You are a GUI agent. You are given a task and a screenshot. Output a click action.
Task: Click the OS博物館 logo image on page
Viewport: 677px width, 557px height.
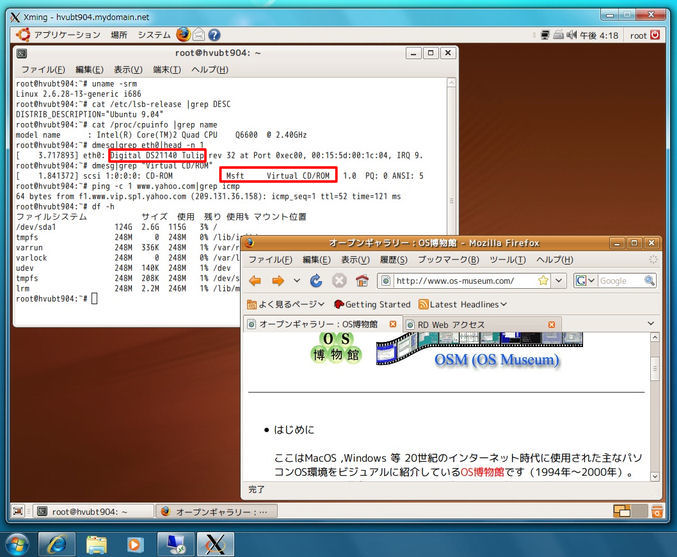tap(336, 348)
